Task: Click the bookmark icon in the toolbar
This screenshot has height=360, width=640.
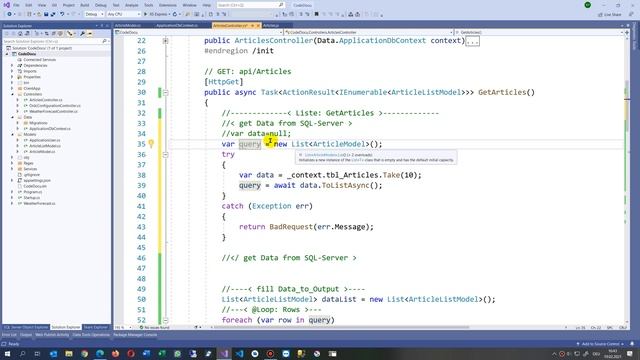Action: coord(316,14)
